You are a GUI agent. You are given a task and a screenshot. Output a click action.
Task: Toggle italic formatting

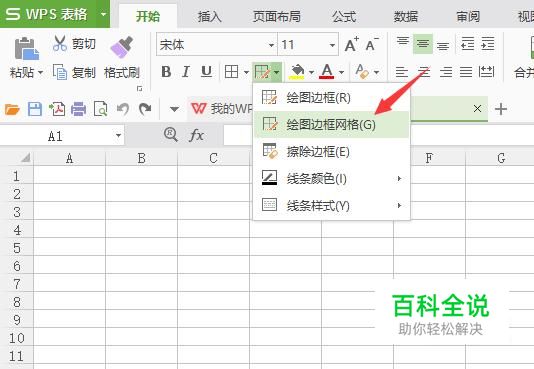[186, 72]
